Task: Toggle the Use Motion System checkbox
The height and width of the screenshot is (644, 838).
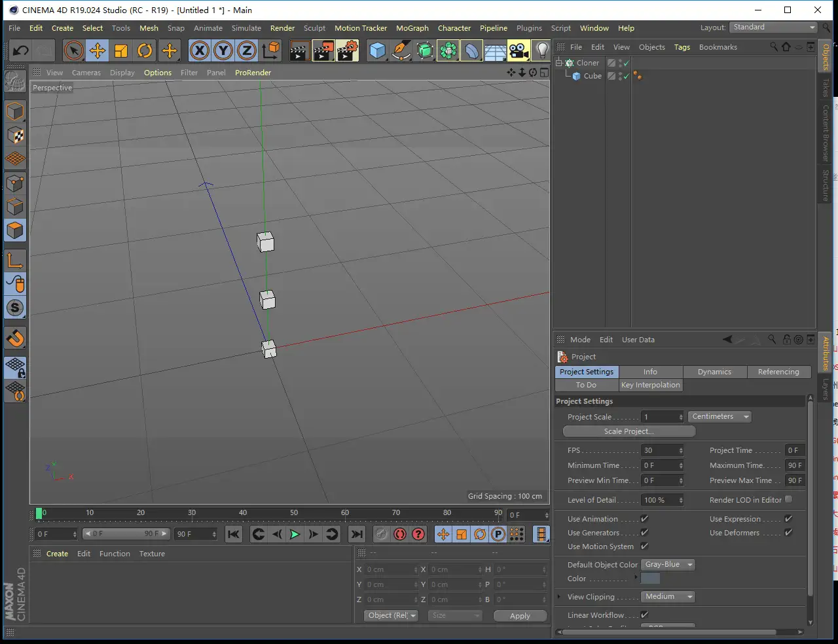Action: click(644, 546)
